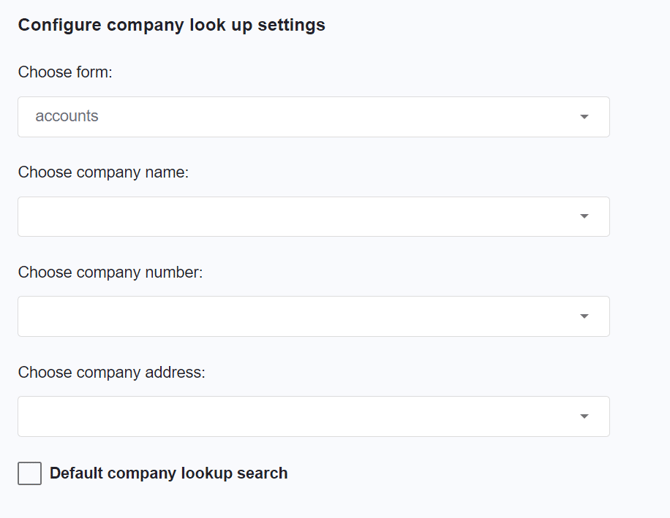Expand the Choose company name select box
The image size is (670, 518).
click(x=313, y=217)
